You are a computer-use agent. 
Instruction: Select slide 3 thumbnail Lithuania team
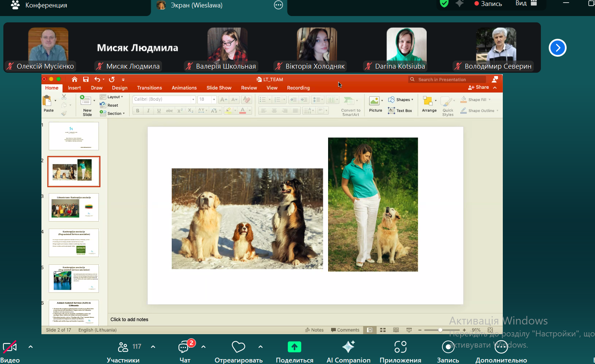pos(74,207)
